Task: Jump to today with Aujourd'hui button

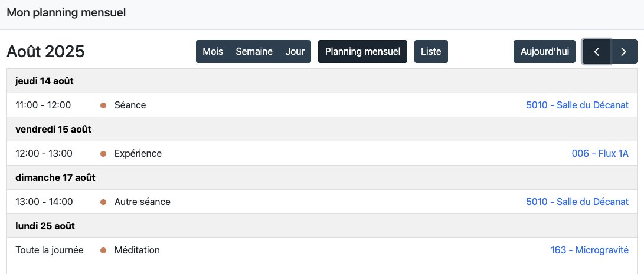Action: coord(544,52)
